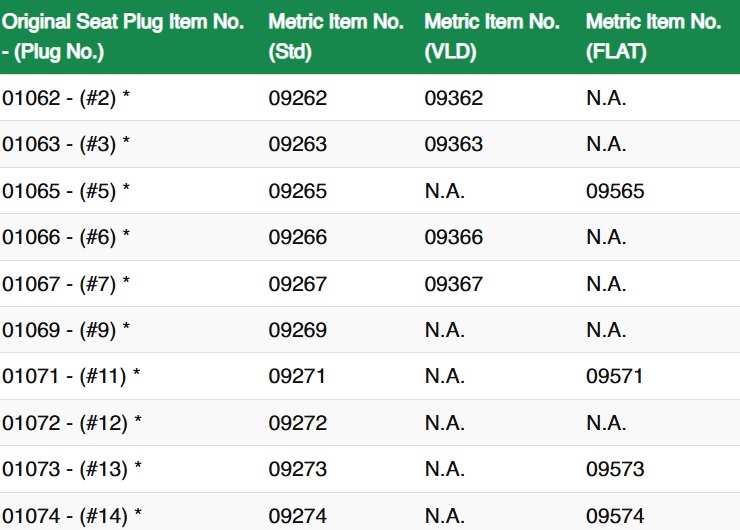Screen dimensions: 740x530
Task: Select standard metric item 09266
Action: coord(297,237)
